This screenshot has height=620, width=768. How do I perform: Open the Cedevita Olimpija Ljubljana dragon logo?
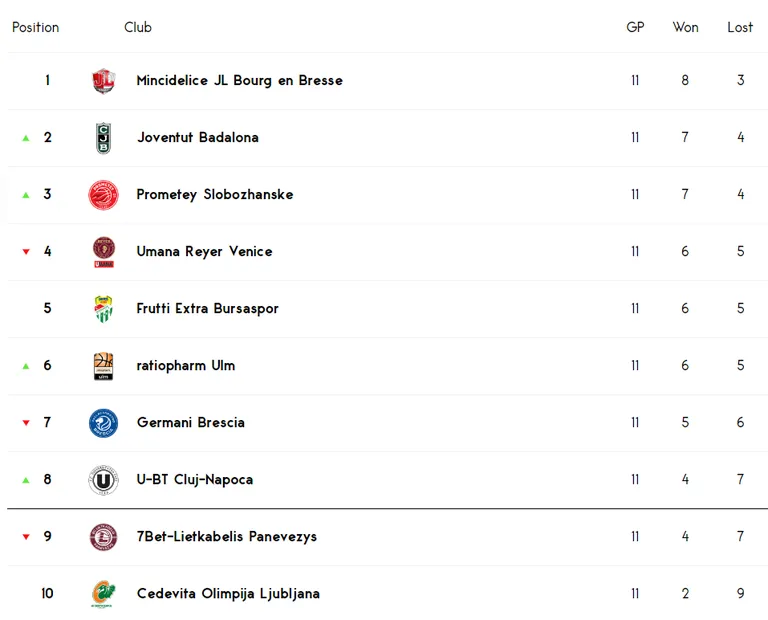[103, 594]
